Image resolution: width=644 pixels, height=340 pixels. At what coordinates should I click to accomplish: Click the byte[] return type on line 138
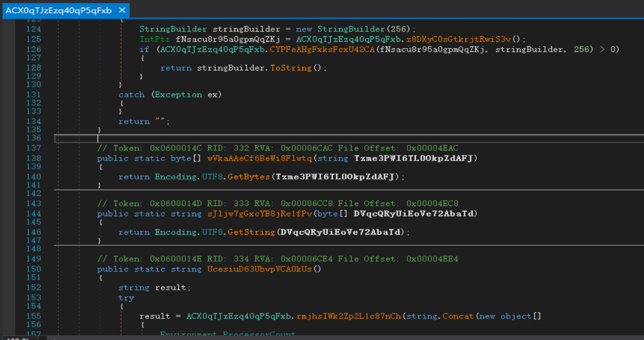pyautogui.click(x=186, y=158)
